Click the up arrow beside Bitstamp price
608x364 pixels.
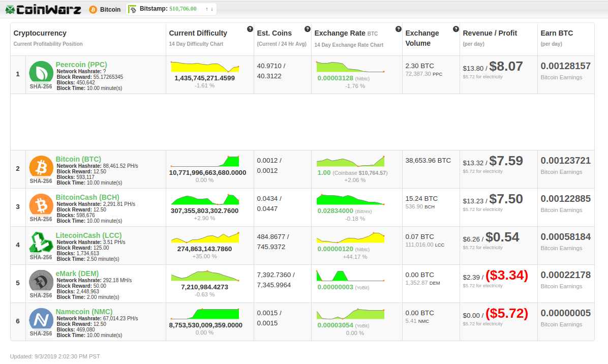[x=207, y=9]
